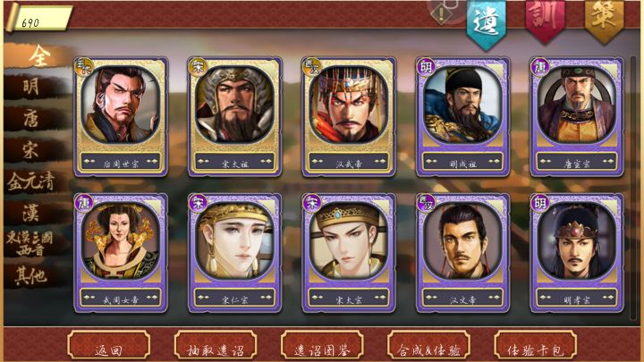Open the teal 遗 banner icon
The height and width of the screenshot is (362, 644).
point(487,24)
